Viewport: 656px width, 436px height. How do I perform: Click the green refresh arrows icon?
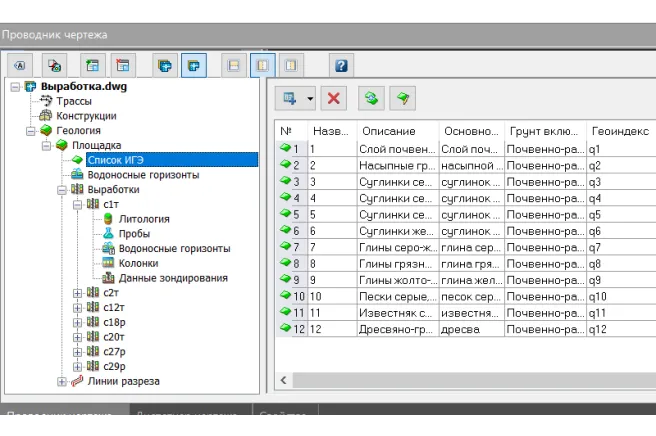coord(370,98)
